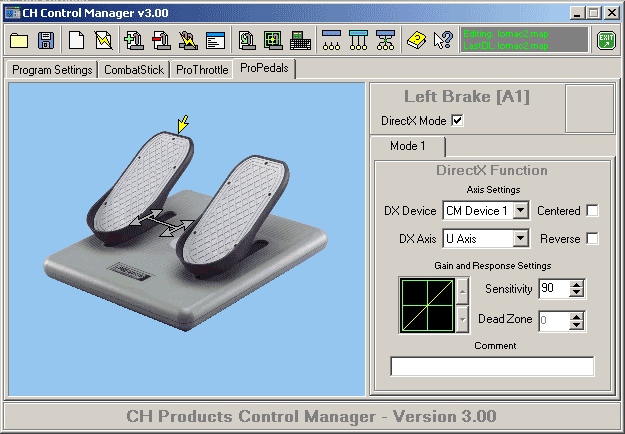Open the green crosshair calibration icon
Image resolution: width=625 pixels, height=434 pixels.
coord(273,40)
